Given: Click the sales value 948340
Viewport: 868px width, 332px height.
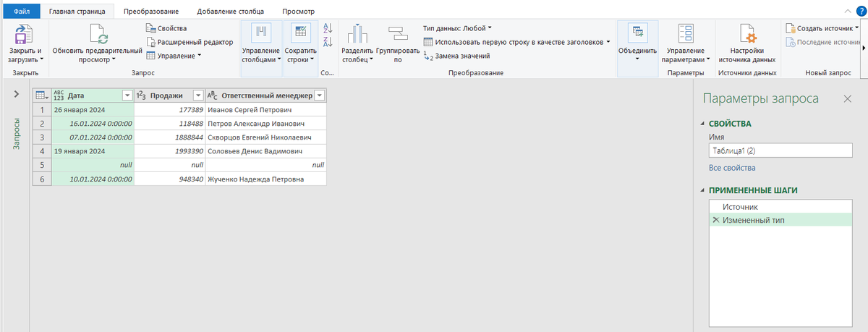Looking at the screenshot, I should 169,179.
